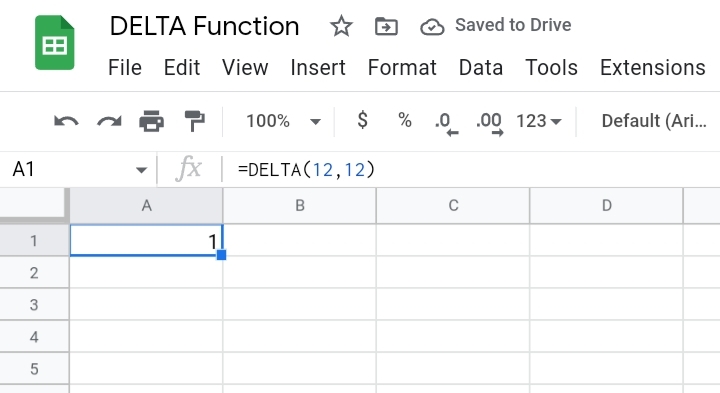Click the select-all corner box
The height and width of the screenshot is (393, 720).
click(34, 205)
